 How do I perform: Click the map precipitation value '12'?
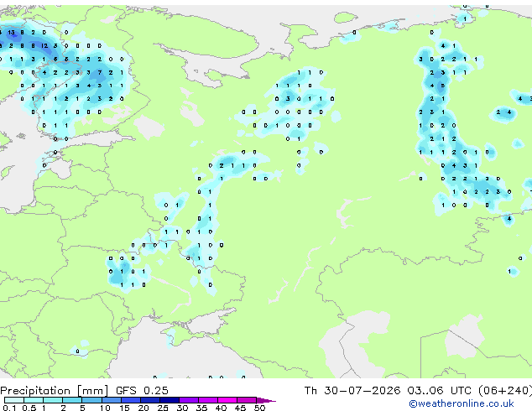pyautogui.click(x=44, y=46)
